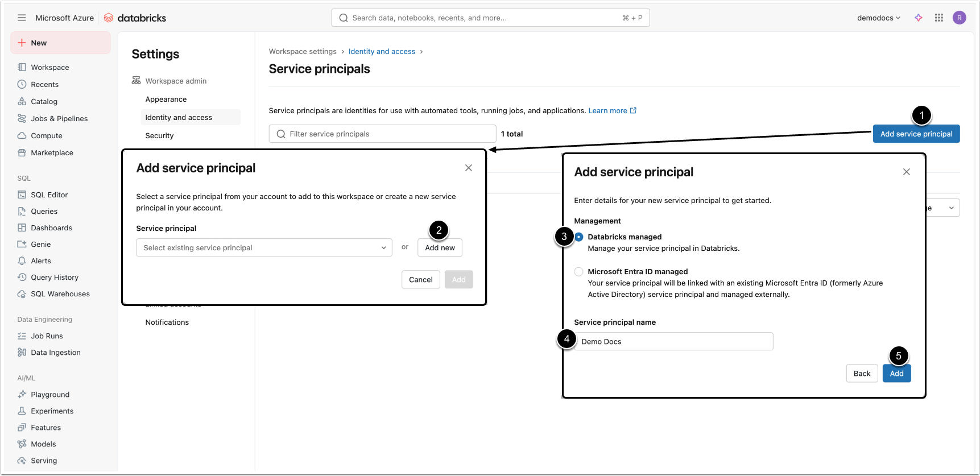Click the Add new button
This screenshot has width=980, height=476.
point(440,248)
